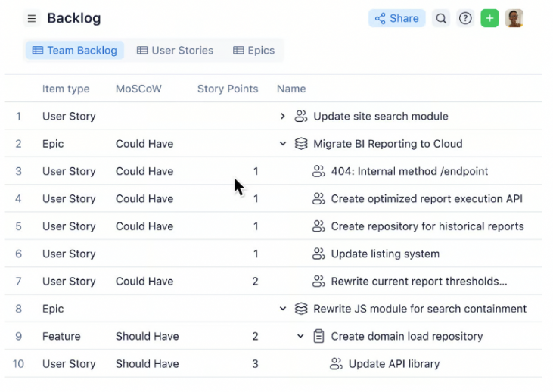
Task: Click user story icon for Rewrite current report thresholds
Action: (x=318, y=282)
